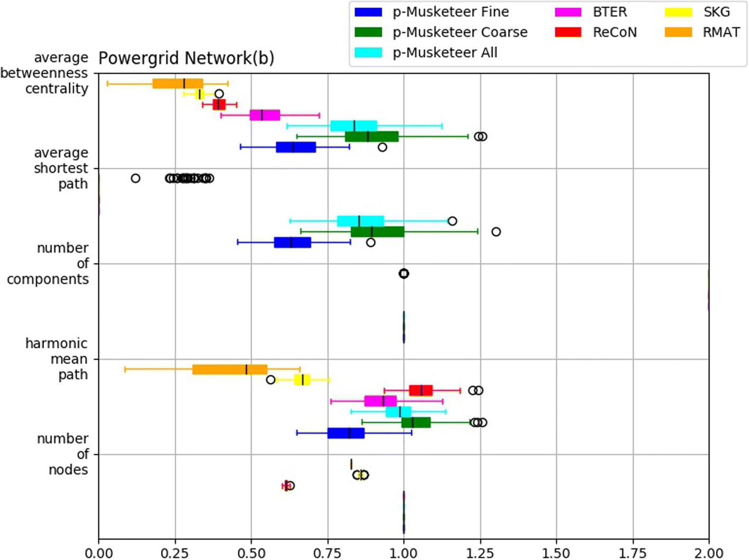
Task: Click the 'number of components' axis label
Action: point(48,264)
